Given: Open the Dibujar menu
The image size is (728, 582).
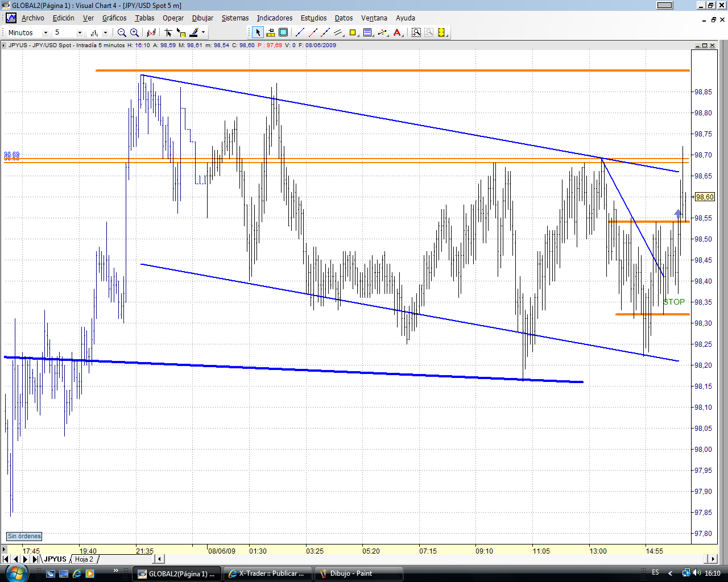Looking at the screenshot, I should [x=202, y=18].
